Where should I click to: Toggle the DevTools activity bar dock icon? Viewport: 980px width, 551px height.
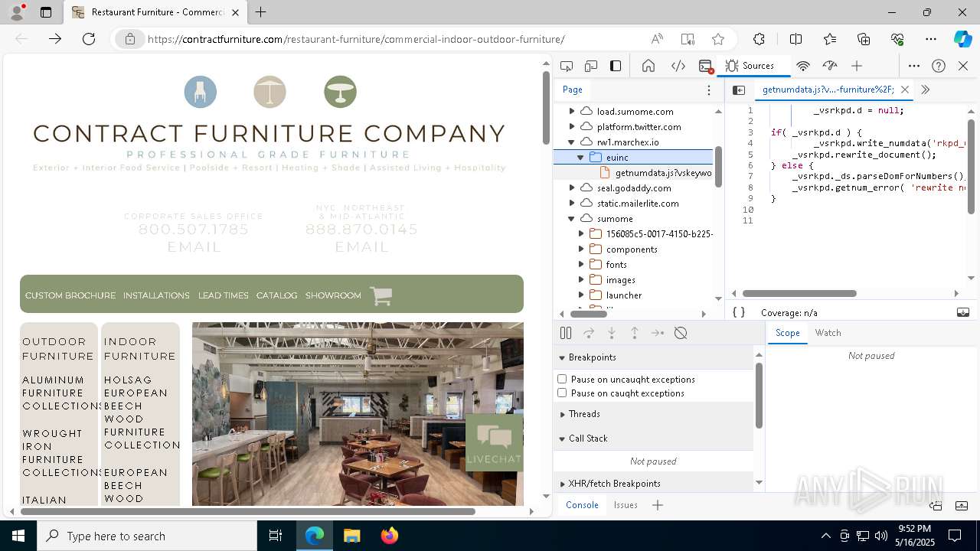(616, 66)
